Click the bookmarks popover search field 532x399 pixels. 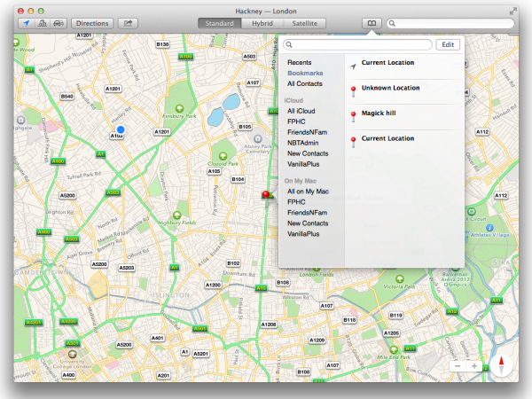pyautogui.click(x=357, y=45)
